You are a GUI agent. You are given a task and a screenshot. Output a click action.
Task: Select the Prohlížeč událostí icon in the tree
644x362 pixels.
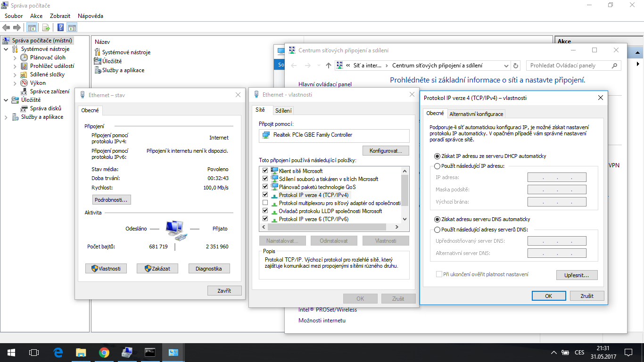[x=25, y=66]
